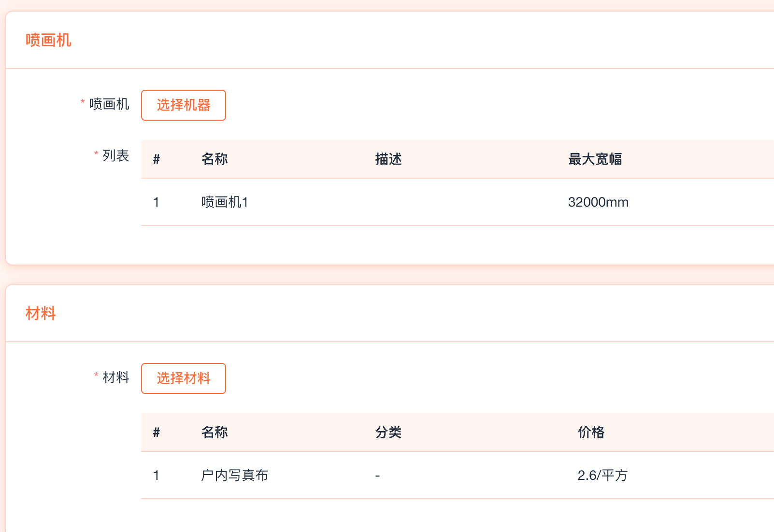774x532 pixels.
Task: Click 名称 header in the material table
Action: tap(215, 433)
